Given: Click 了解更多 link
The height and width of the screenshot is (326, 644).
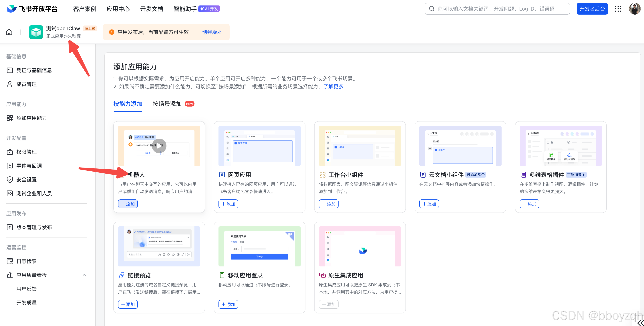Looking at the screenshot, I should point(333,87).
